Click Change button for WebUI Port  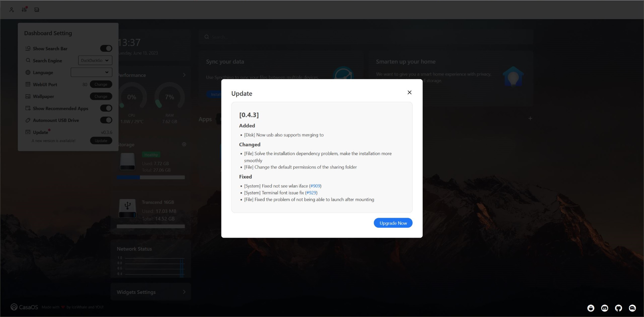pyautogui.click(x=101, y=84)
